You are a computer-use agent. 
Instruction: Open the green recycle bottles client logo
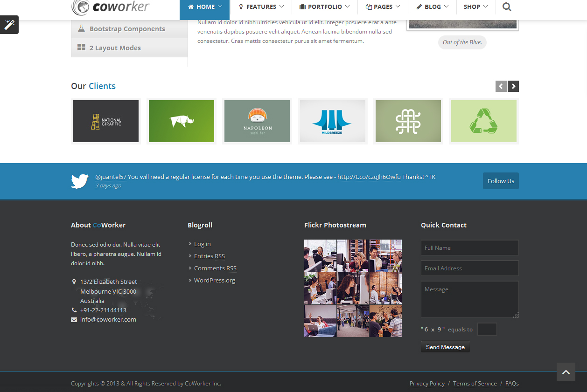click(x=483, y=121)
